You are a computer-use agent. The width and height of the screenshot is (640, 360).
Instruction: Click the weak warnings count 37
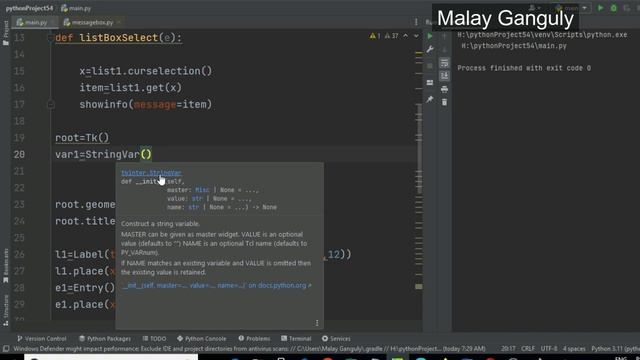tap(391, 36)
